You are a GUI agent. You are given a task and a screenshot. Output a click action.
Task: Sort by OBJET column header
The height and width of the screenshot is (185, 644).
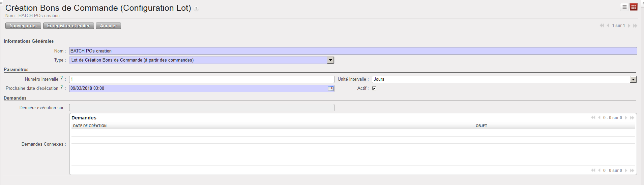pyautogui.click(x=481, y=126)
